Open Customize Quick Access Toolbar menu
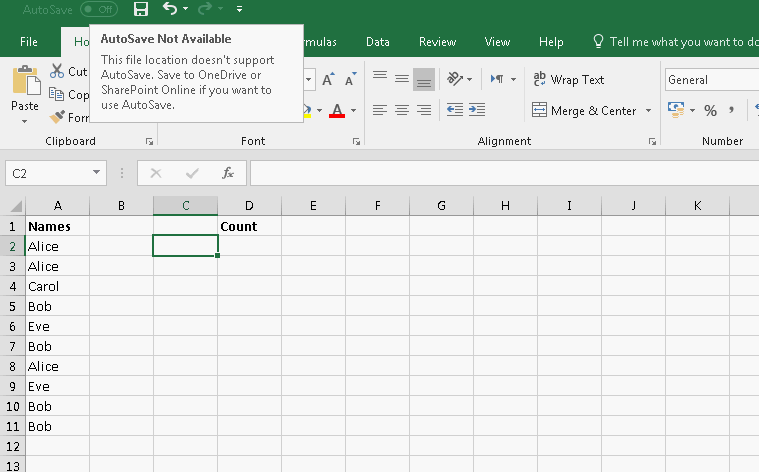The image size is (759, 472). click(x=239, y=9)
